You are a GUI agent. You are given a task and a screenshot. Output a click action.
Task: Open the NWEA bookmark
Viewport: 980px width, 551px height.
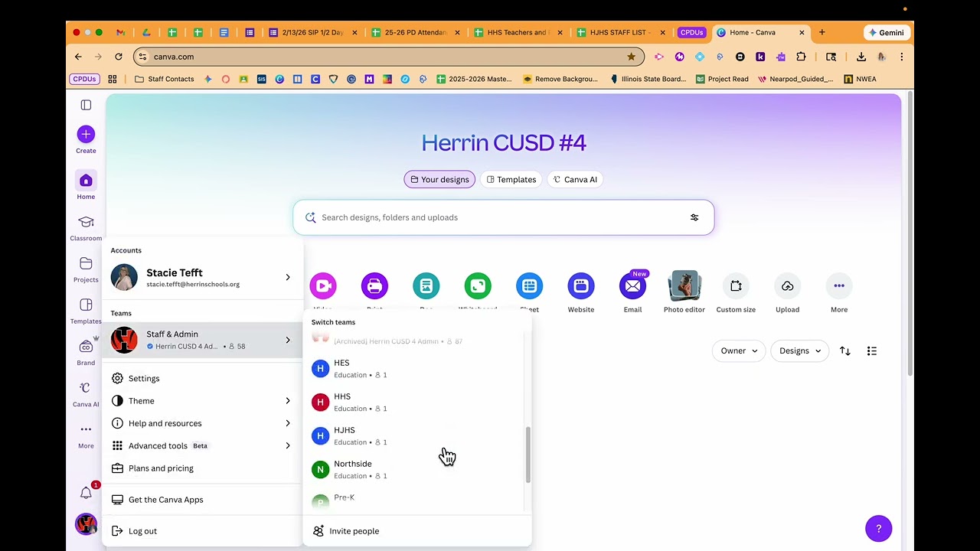coord(860,79)
